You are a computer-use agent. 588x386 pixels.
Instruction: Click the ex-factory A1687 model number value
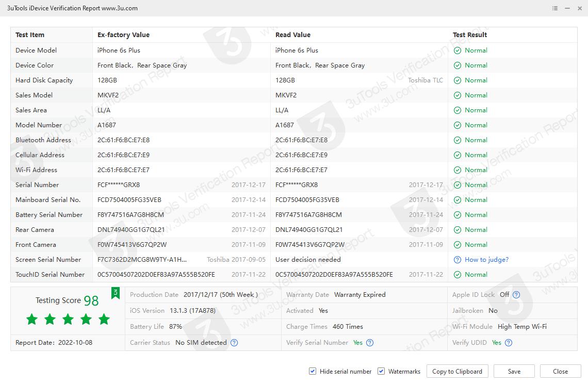pyautogui.click(x=107, y=125)
